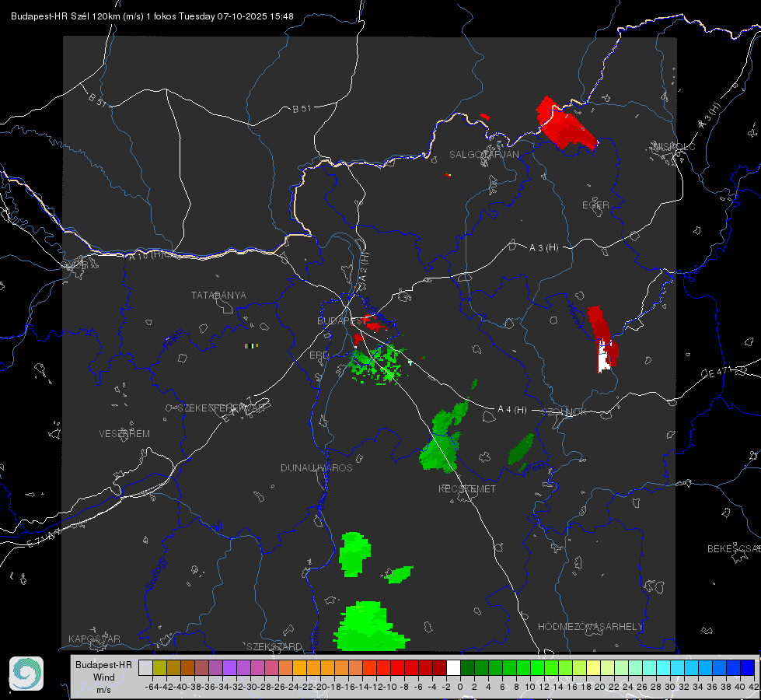Select the SZEKSZARD city label

[x=274, y=647]
